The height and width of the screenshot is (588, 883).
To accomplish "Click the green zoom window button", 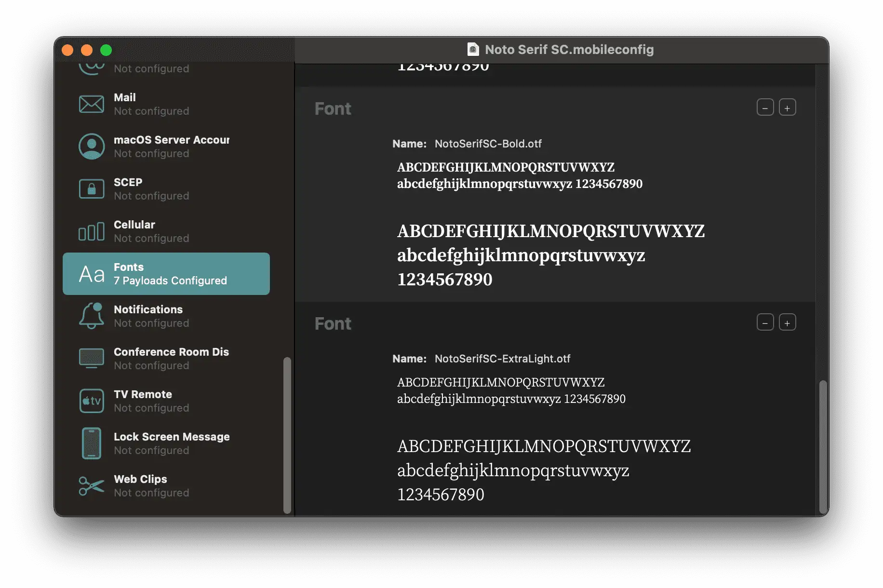I will tap(106, 50).
